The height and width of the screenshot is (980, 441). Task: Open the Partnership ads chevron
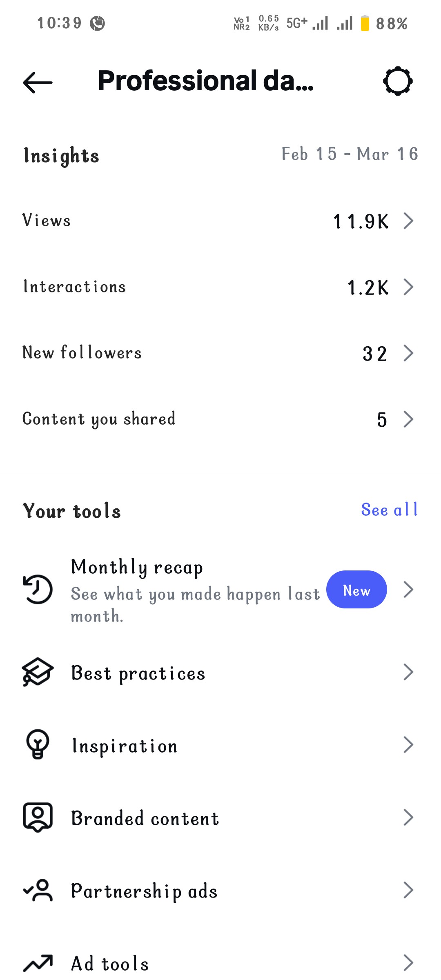408,890
